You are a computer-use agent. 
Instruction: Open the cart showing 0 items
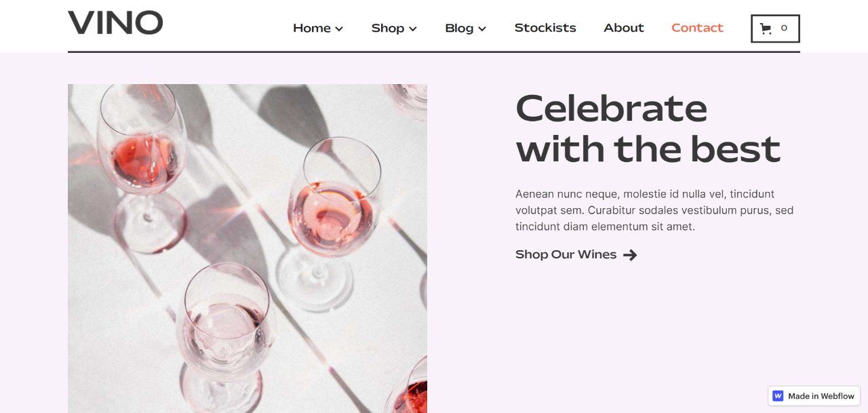point(775,28)
